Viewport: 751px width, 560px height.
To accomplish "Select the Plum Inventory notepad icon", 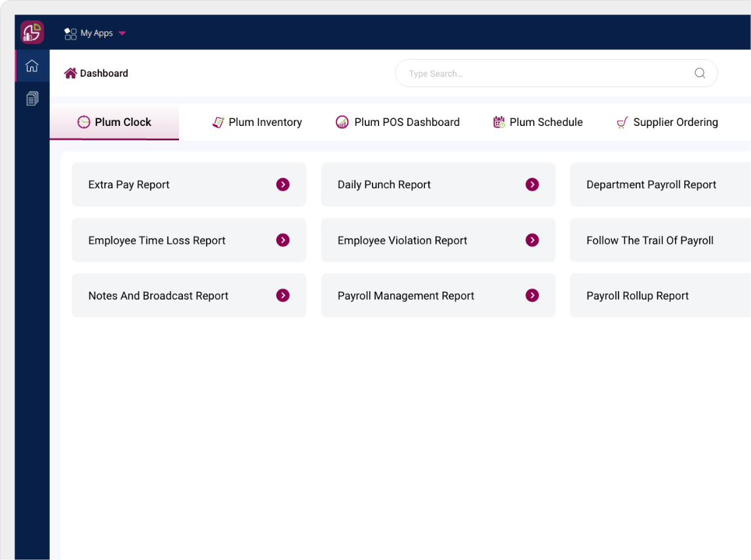I will [x=218, y=122].
